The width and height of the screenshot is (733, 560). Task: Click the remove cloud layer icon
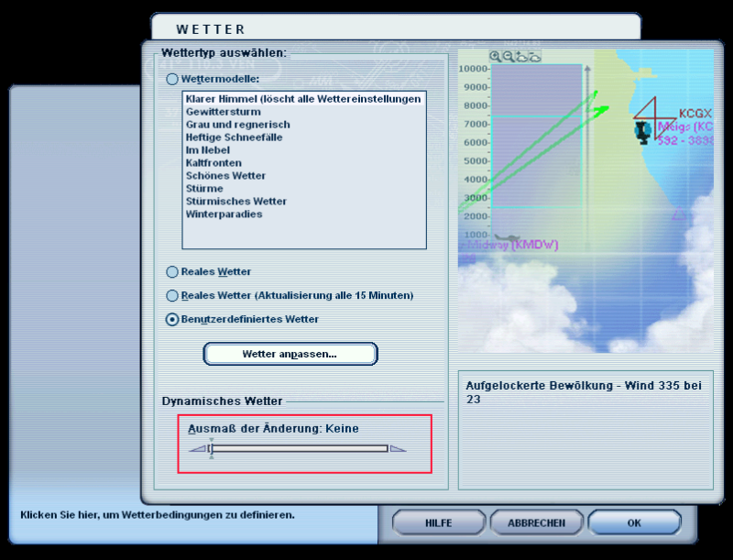(534, 57)
